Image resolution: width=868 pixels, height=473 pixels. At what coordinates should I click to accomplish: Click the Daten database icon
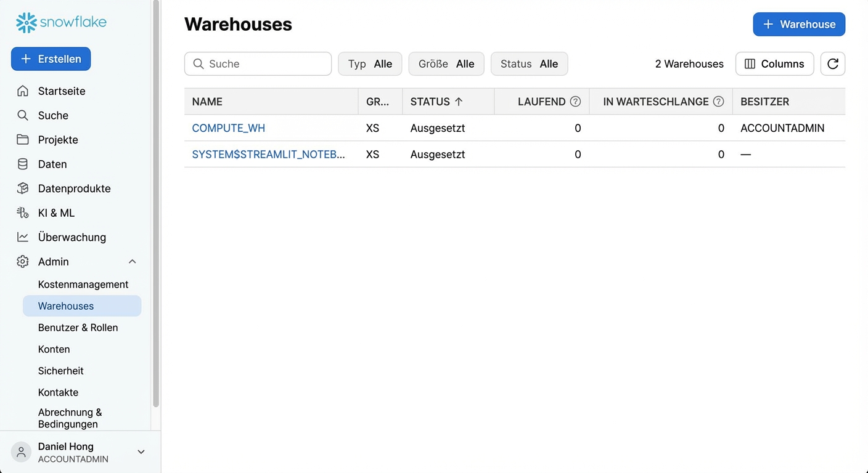coord(23,164)
